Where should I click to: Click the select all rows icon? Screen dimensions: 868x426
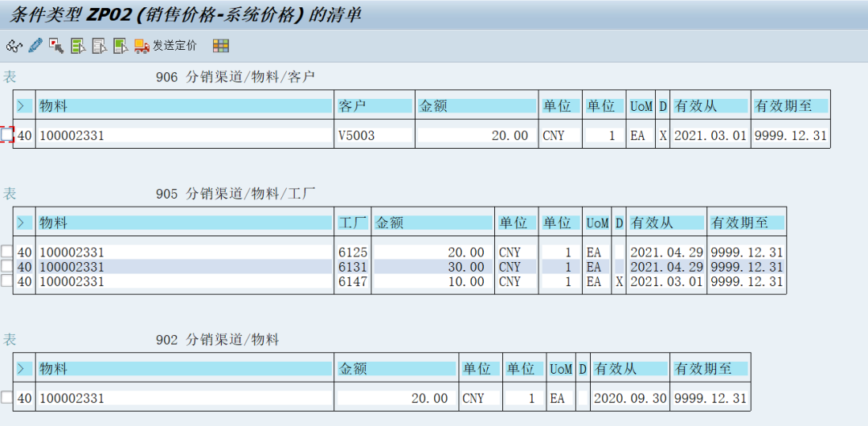click(78, 46)
